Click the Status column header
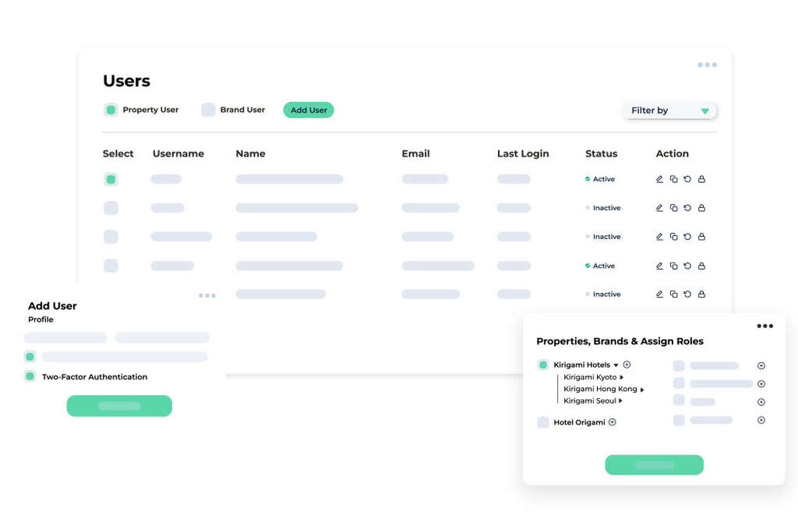 pos(601,153)
